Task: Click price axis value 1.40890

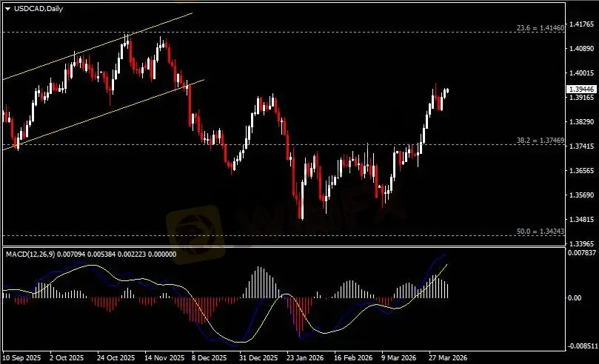Action: click(x=581, y=48)
